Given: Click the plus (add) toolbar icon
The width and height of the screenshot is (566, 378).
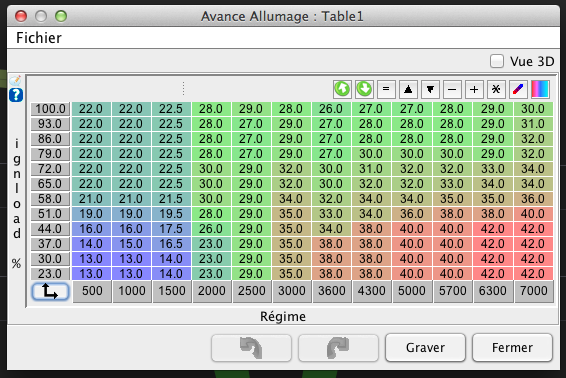Looking at the screenshot, I should [x=474, y=89].
